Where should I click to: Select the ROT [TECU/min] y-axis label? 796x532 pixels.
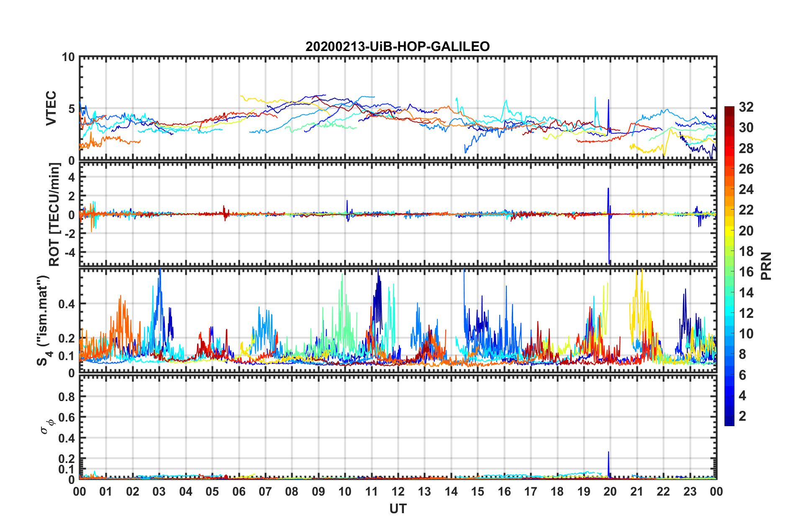tap(54, 215)
